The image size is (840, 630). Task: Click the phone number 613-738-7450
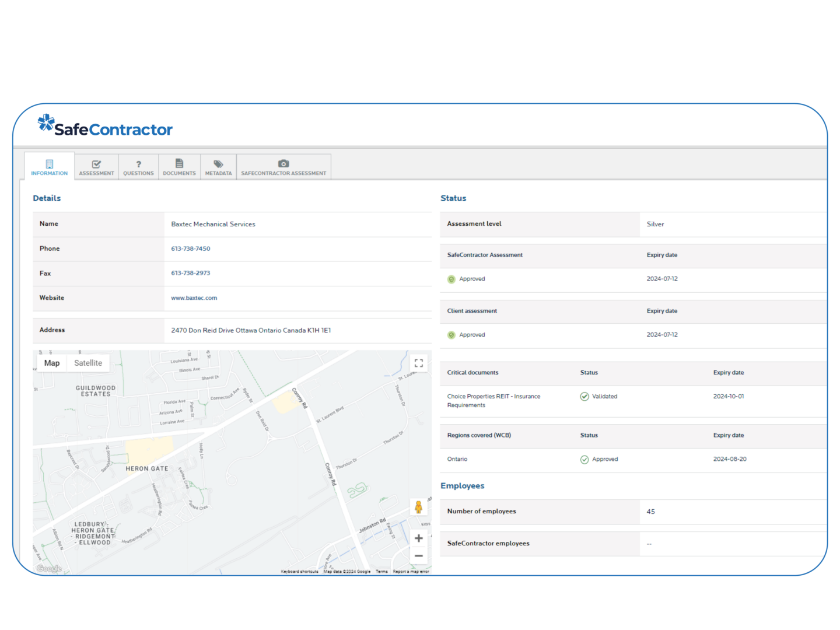click(191, 249)
